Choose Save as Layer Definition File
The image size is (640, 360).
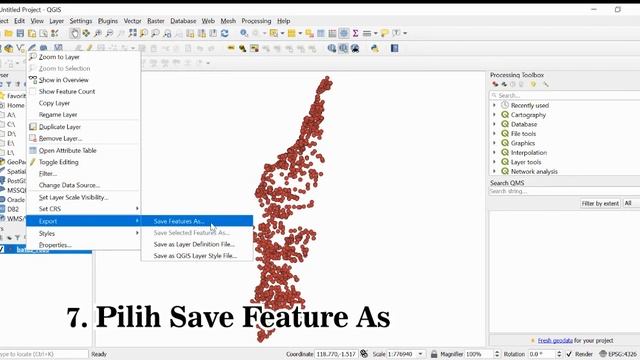(197, 244)
